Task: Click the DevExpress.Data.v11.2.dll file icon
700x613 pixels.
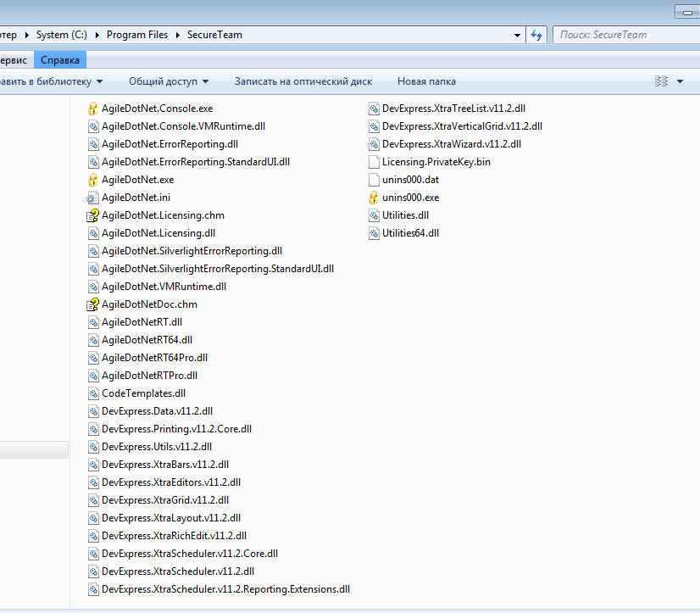Action: click(x=93, y=411)
